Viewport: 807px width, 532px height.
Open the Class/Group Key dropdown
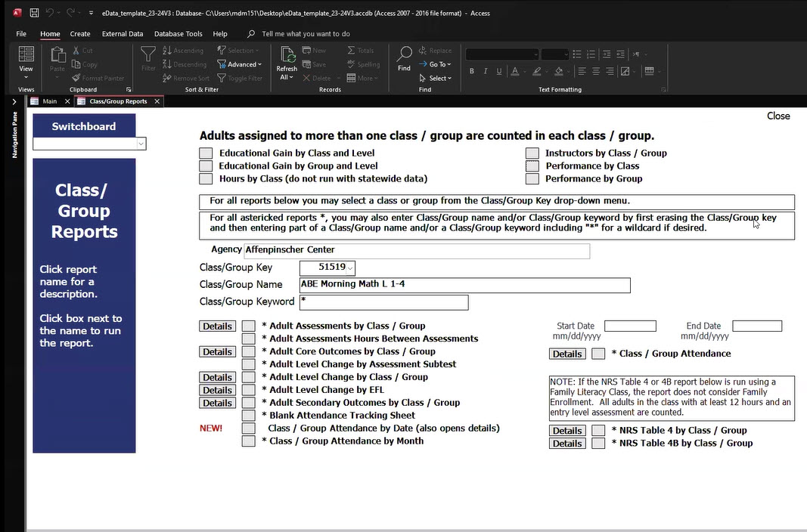pos(350,268)
